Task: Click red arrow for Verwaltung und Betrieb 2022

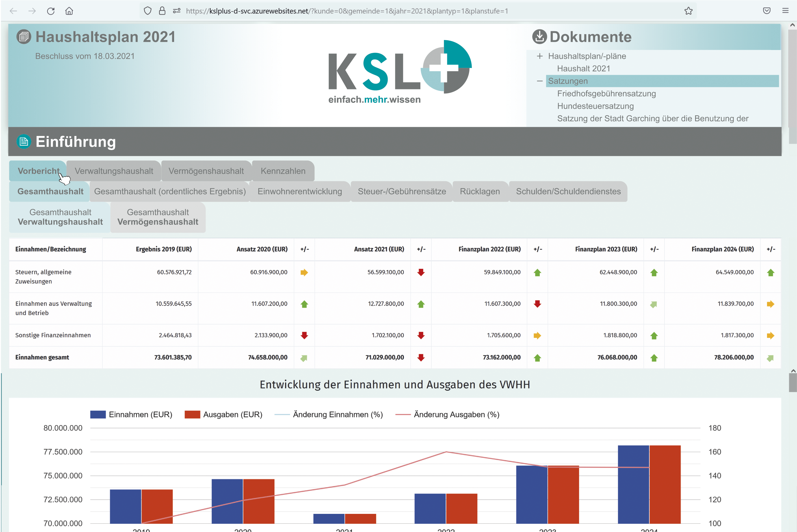Action: 538,304
